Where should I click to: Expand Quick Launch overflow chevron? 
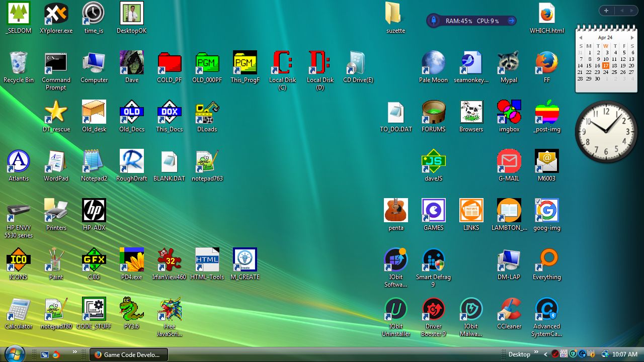coord(75,352)
